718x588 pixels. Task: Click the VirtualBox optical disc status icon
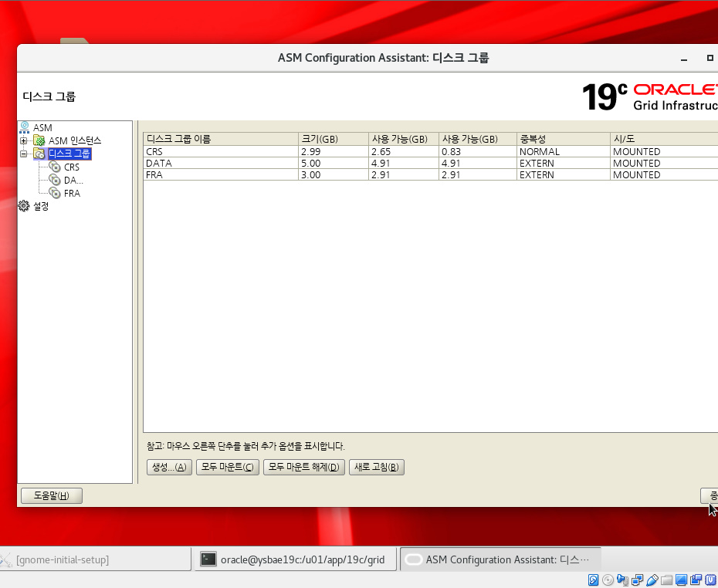point(608,580)
